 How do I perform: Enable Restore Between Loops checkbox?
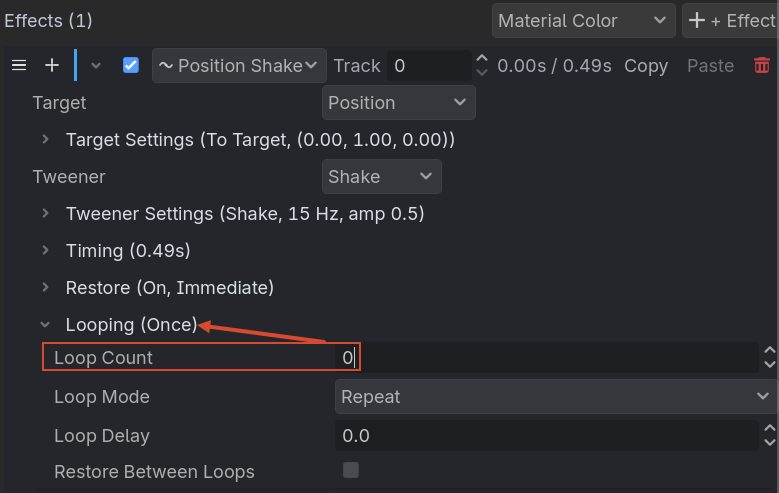pos(351,470)
